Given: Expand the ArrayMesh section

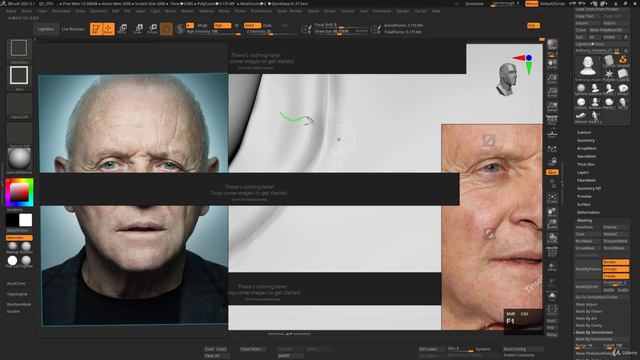Looking at the screenshot, I should [587, 148].
